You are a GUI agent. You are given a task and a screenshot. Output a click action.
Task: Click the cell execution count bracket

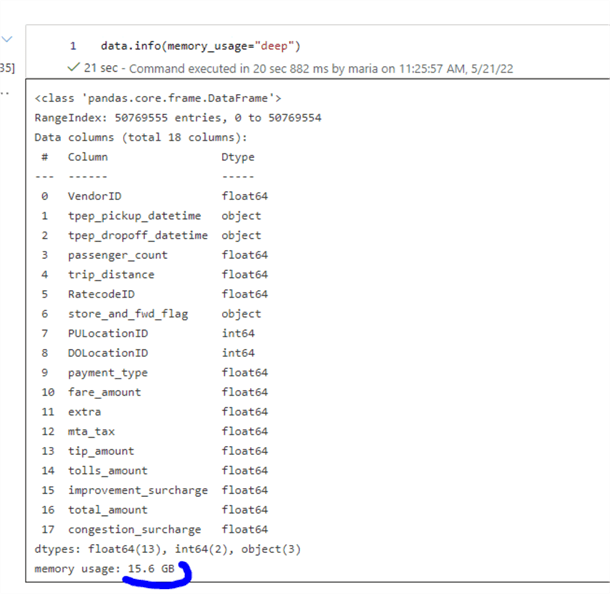tap(7, 68)
